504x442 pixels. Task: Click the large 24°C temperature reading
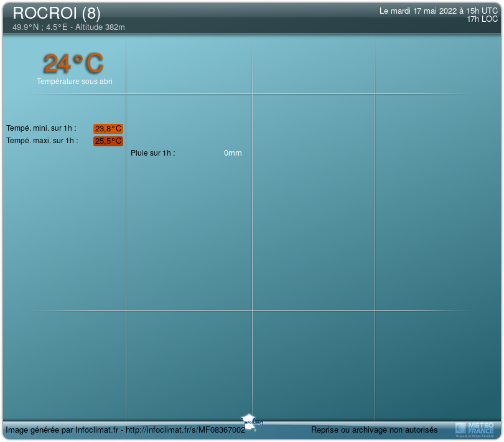(x=73, y=63)
